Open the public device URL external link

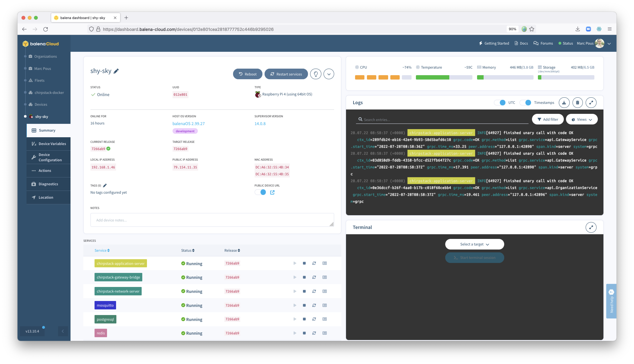point(273,192)
